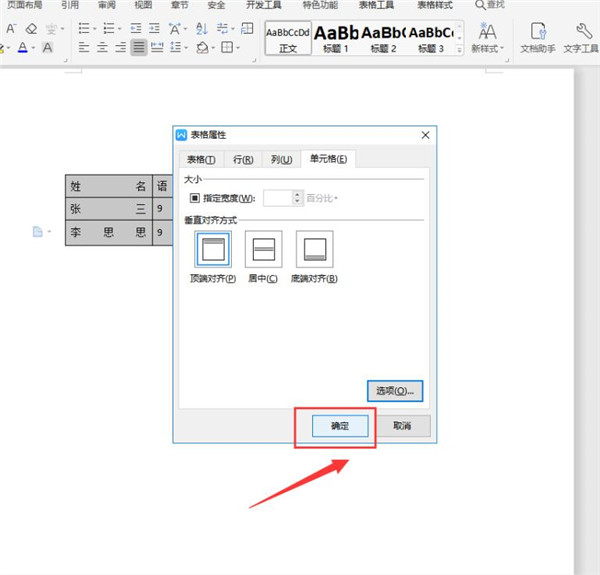Click the table cell 李思思
Image resolution: width=600 pixels, height=575 pixels.
(x=109, y=232)
